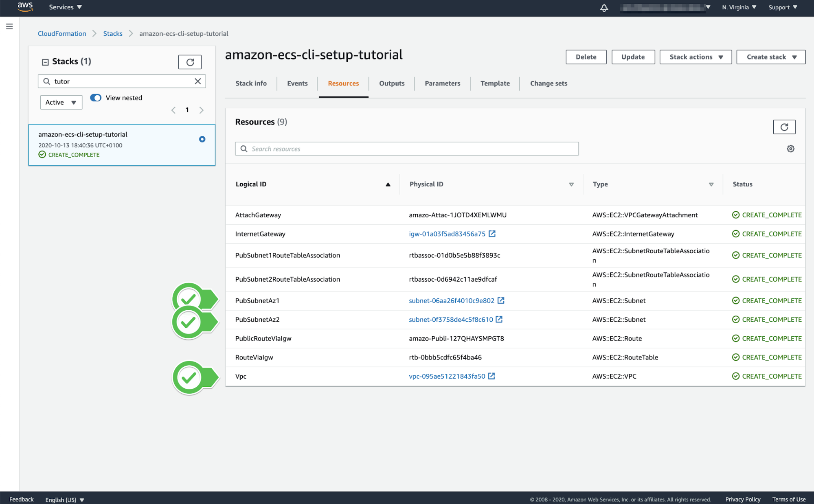
Task: Click the Update stack button
Action: (633, 57)
